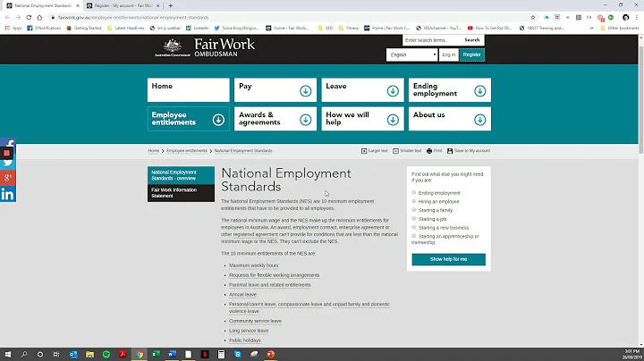The image size is (644, 361).
Task: Open Skype from the taskbar
Action: coord(238,354)
